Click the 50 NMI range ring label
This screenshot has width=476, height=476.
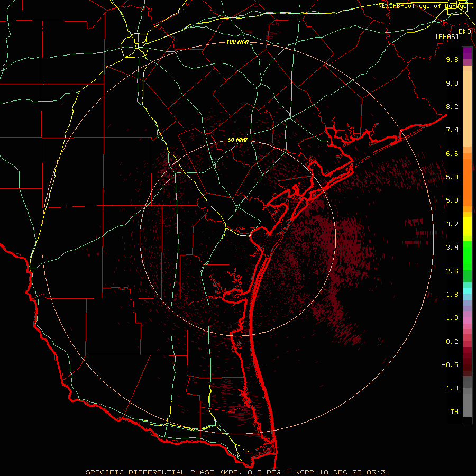click(237, 140)
